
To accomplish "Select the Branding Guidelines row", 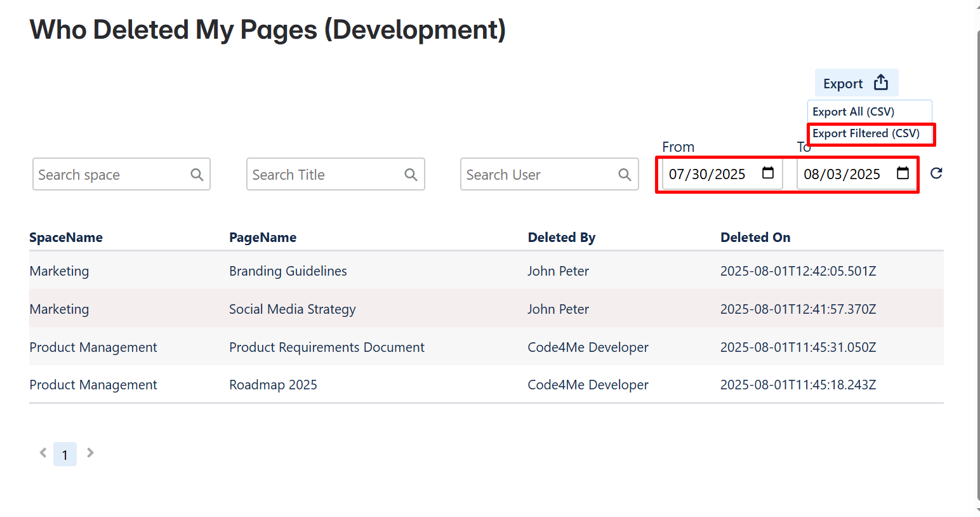I will 288,271.
